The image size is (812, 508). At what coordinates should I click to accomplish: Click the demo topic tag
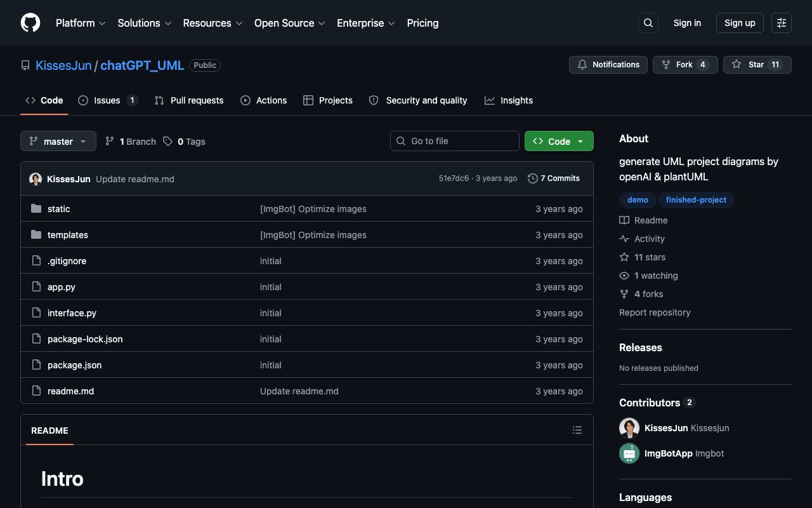(x=638, y=200)
